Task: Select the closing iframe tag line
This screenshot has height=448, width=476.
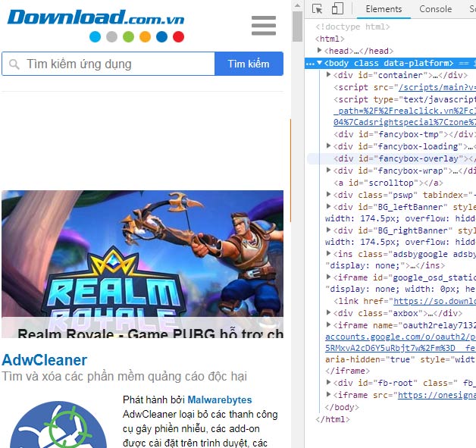Action: click(347, 371)
